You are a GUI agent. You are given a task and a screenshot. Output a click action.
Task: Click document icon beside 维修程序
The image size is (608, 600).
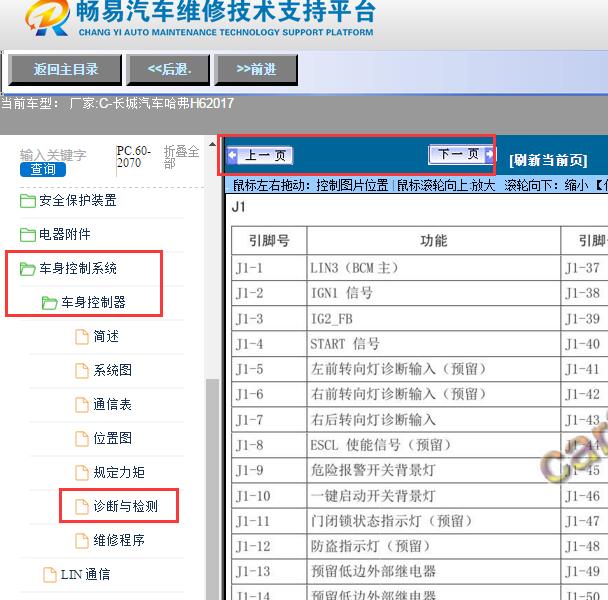point(82,541)
